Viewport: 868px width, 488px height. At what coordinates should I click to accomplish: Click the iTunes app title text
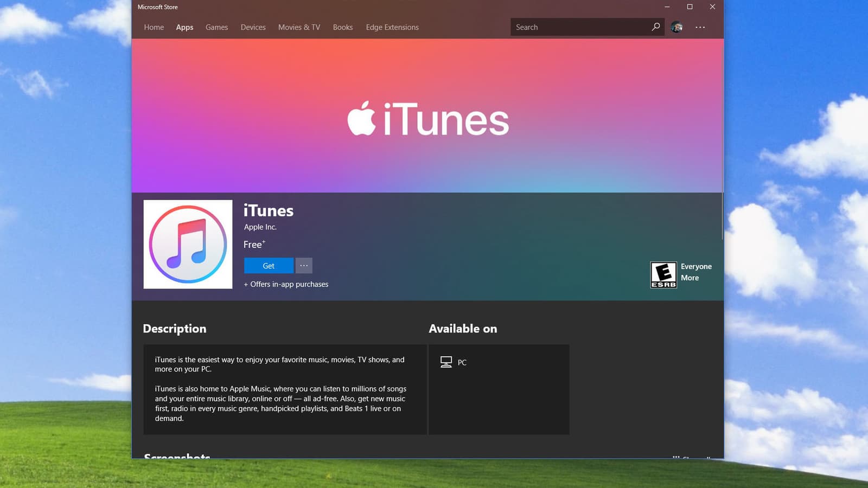pos(269,210)
